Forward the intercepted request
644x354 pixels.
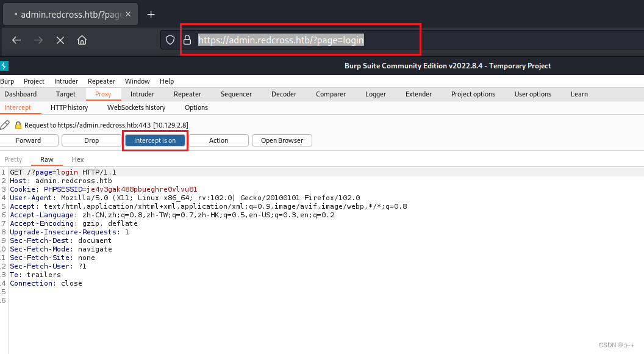pyautogui.click(x=29, y=140)
